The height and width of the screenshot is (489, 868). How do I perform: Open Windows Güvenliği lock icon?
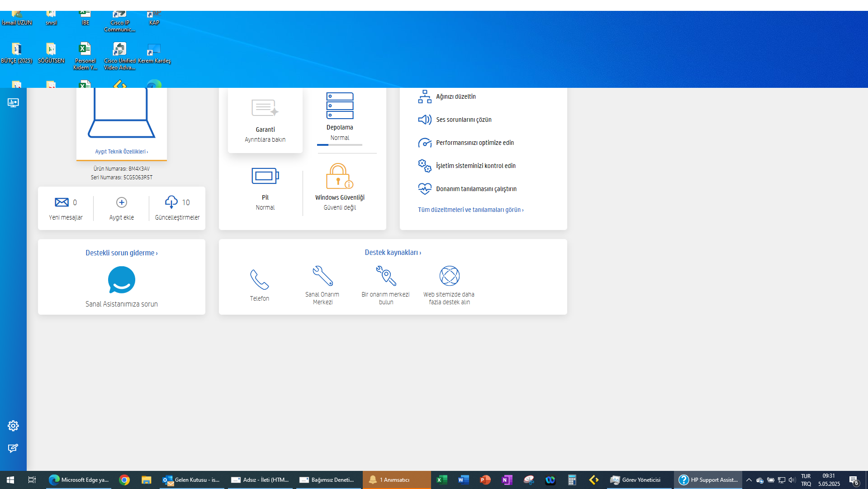tap(340, 176)
